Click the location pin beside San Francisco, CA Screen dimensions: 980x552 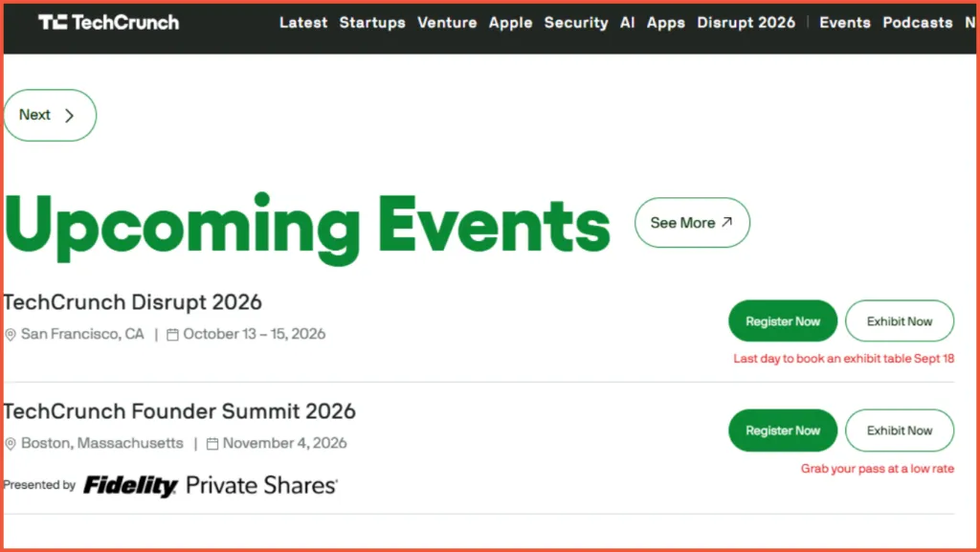(10, 335)
